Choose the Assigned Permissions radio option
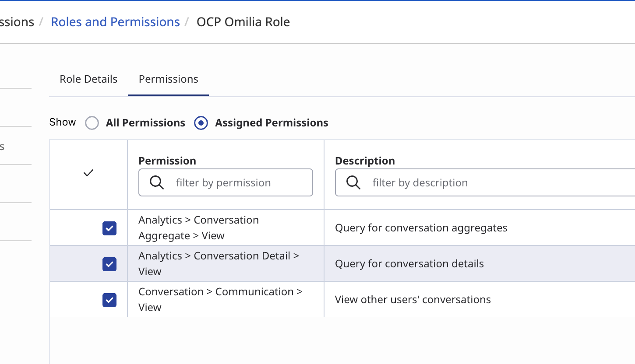The width and height of the screenshot is (635, 364). tap(201, 123)
